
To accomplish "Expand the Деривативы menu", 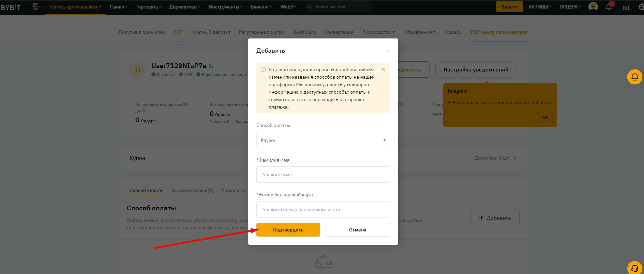I will (185, 7).
